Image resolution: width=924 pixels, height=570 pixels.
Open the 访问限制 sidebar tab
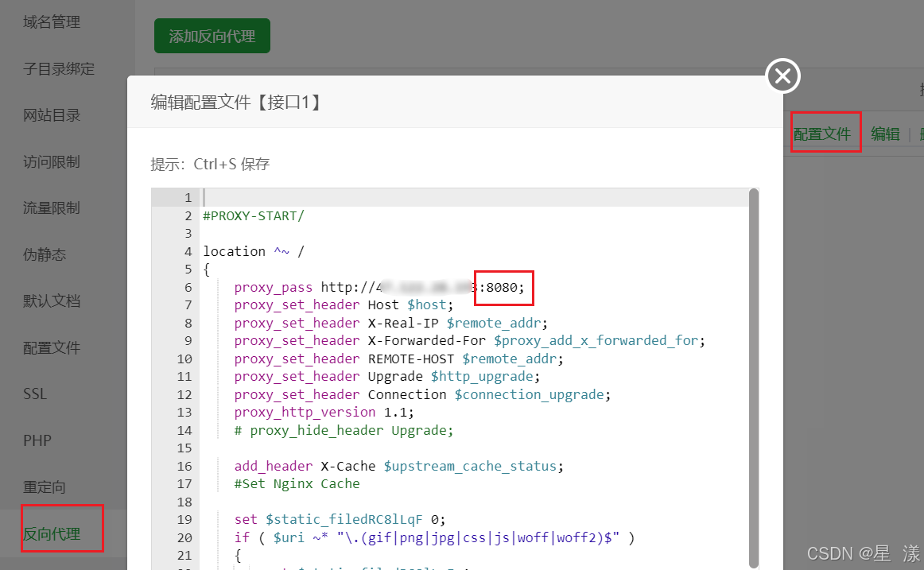point(52,161)
